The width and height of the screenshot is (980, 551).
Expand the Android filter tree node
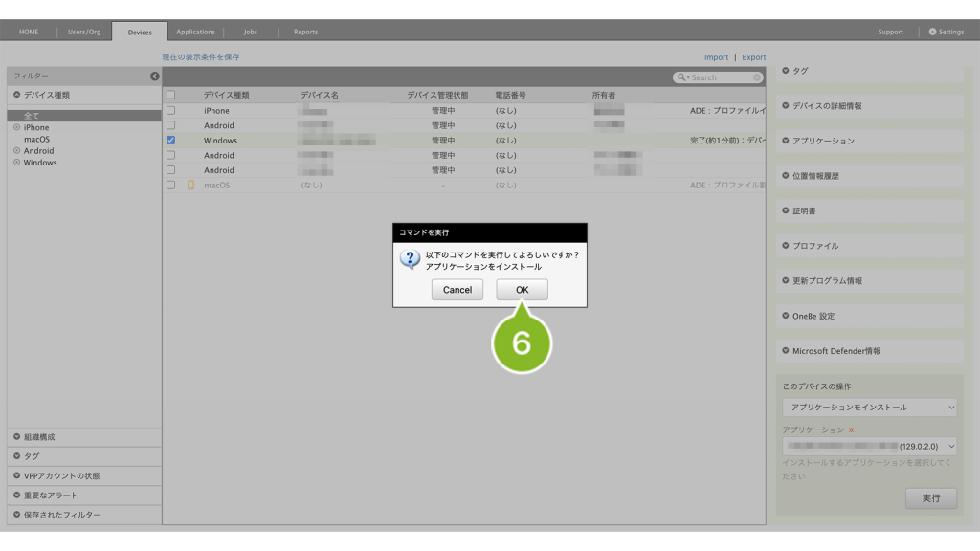point(16,150)
